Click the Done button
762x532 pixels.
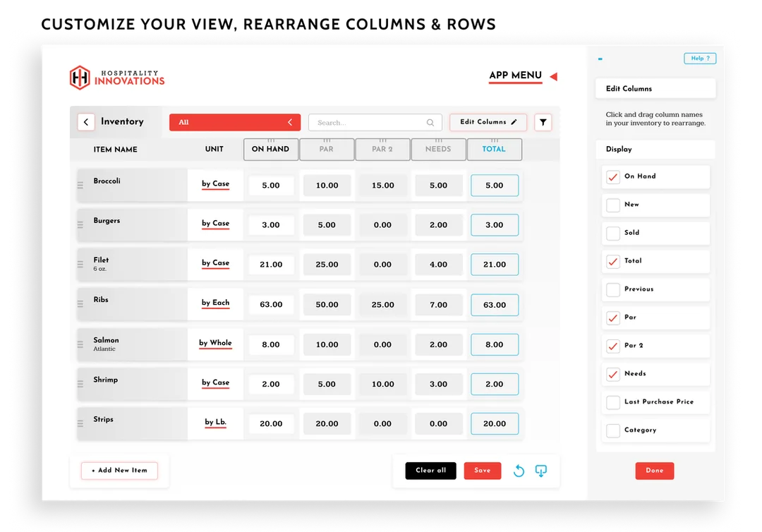tap(655, 471)
